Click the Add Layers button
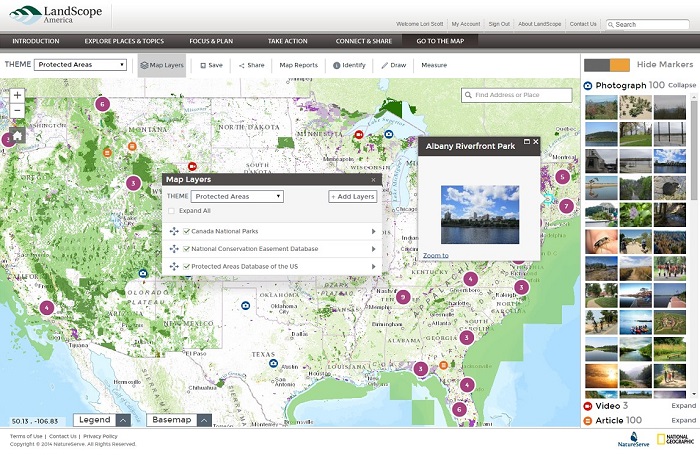This screenshot has height=456, width=700. pos(353,197)
